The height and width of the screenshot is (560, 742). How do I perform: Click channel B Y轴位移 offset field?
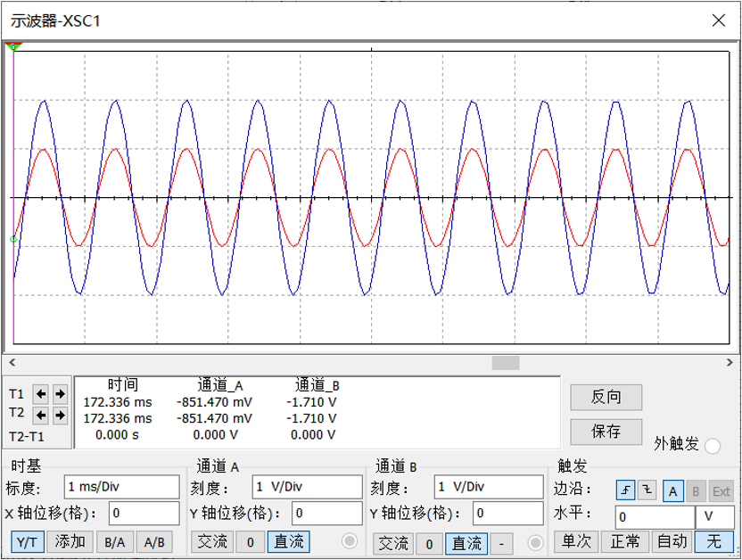(x=508, y=513)
